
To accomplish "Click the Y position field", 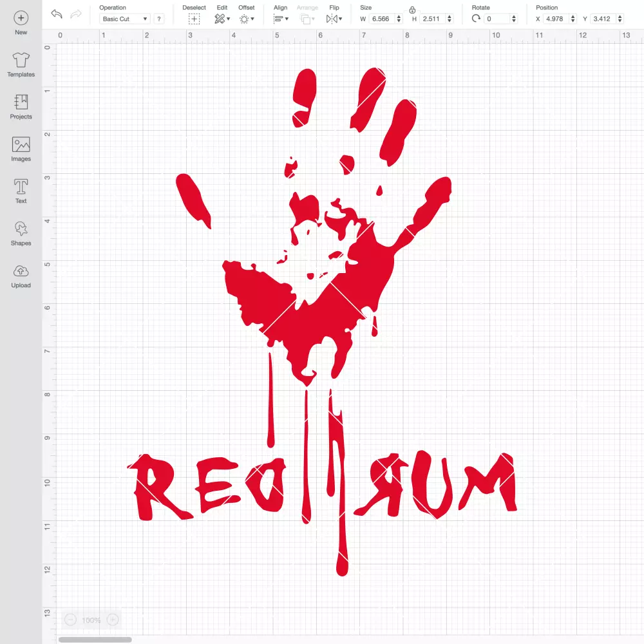I will click(603, 19).
